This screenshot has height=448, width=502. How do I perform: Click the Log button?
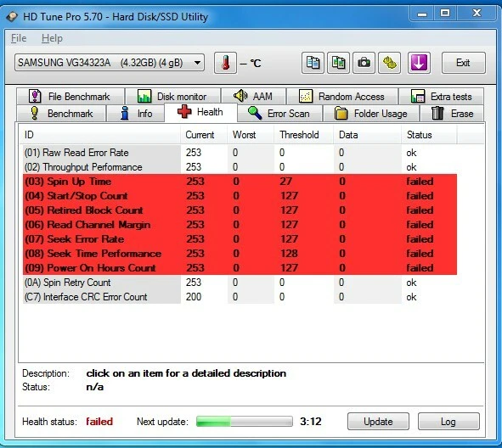tap(448, 422)
